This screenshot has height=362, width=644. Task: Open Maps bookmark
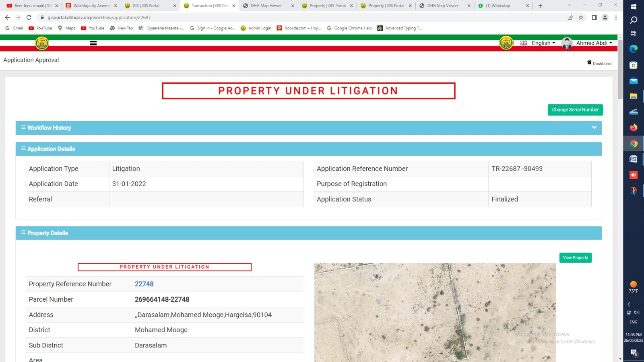(66, 28)
